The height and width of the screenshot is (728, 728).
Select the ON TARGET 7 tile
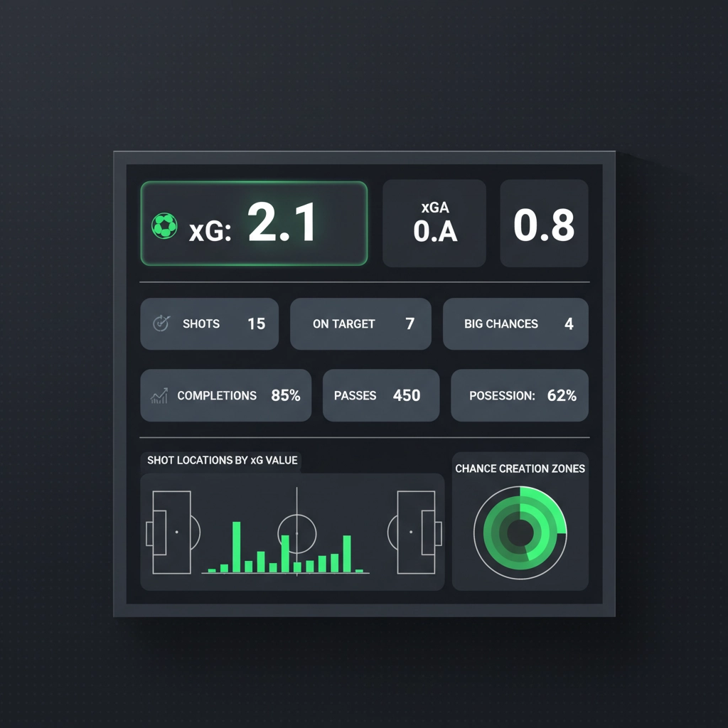[x=360, y=323]
